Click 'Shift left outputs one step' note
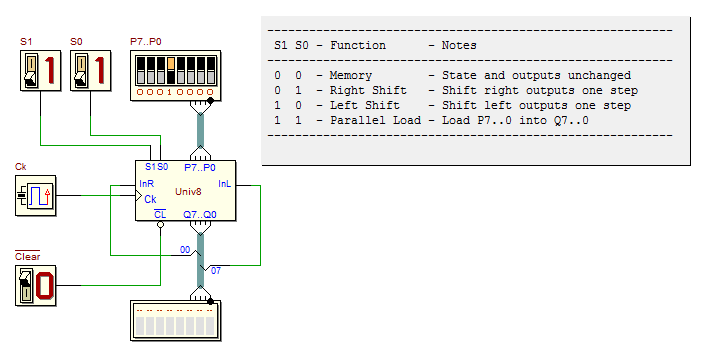 click(x=536, y=106)
